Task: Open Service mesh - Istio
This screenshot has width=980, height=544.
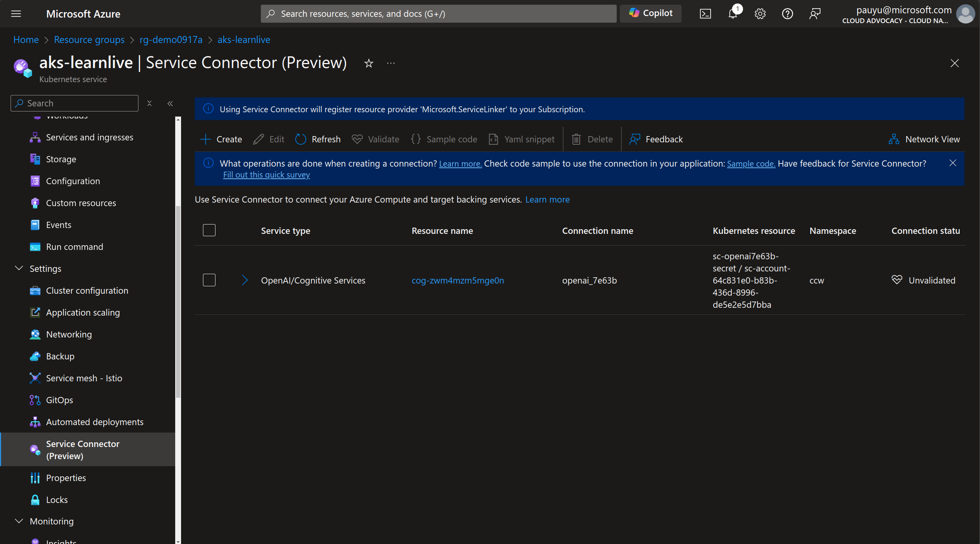Action: pos(84,378)
